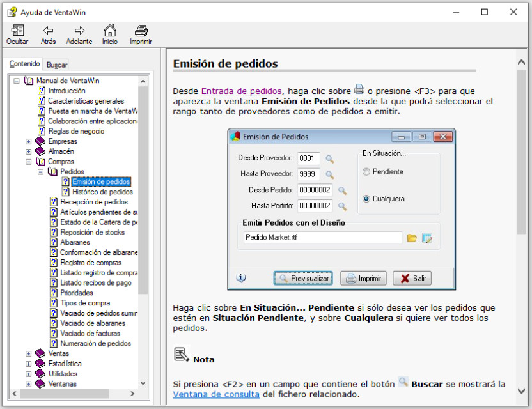Click the open Compras book icon
The height and width of the screenshot is (409, 532).
40,162
